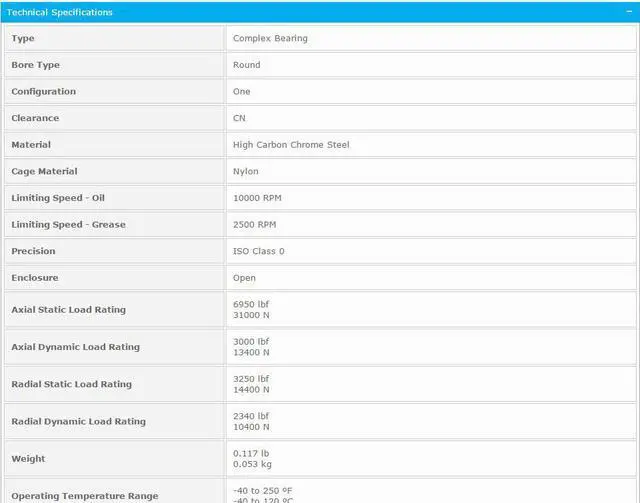Screen dimensions: 640x503
Task: Select the 14400 N radial static value
Action: tap(251, 390)
